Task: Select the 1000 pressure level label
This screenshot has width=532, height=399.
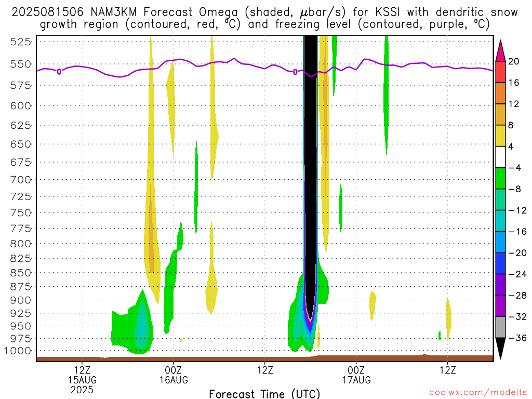Action: pyautogui.click(x=18, y=351)
